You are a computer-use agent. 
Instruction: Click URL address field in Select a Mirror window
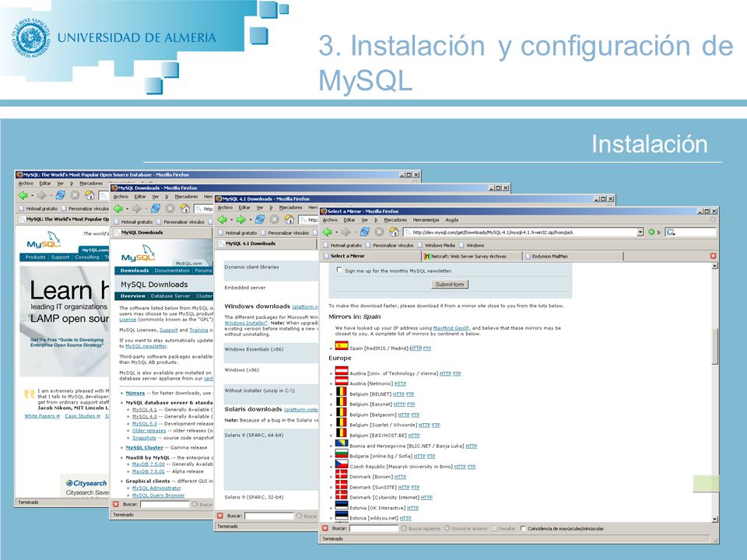tap(524, 233)
